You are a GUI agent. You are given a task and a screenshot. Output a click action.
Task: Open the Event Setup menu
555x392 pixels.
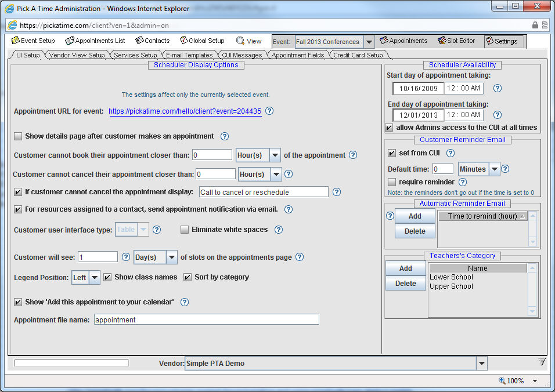click(x=33, y=41)
